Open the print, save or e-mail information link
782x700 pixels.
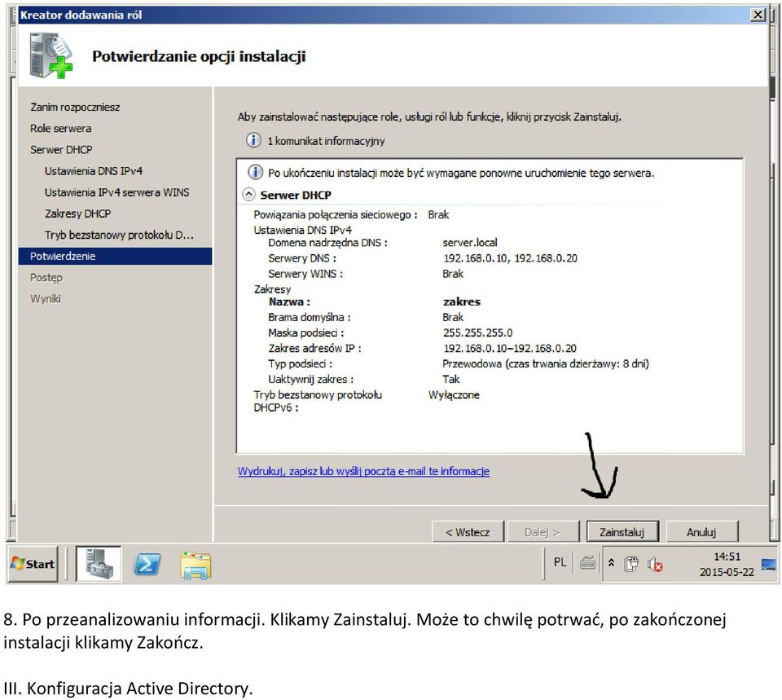coord(363,471)
